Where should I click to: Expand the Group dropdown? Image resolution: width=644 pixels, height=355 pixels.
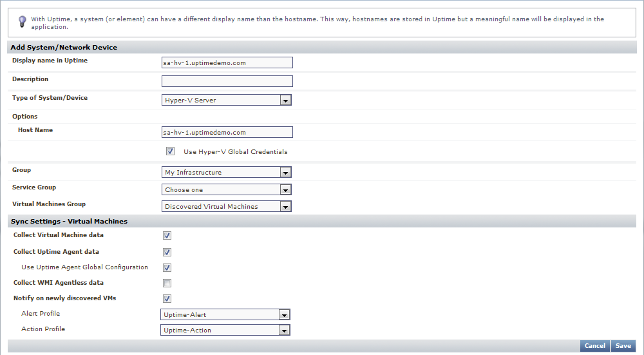point(226,173)
